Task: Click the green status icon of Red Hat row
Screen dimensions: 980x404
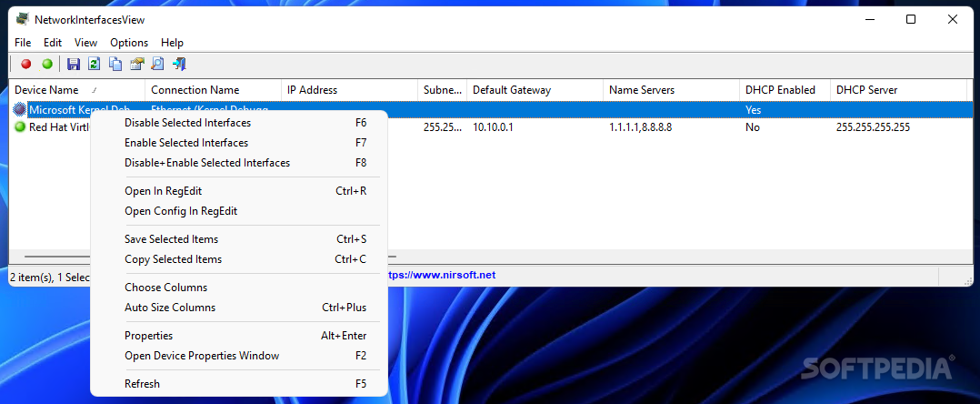Action: point(21,127)
